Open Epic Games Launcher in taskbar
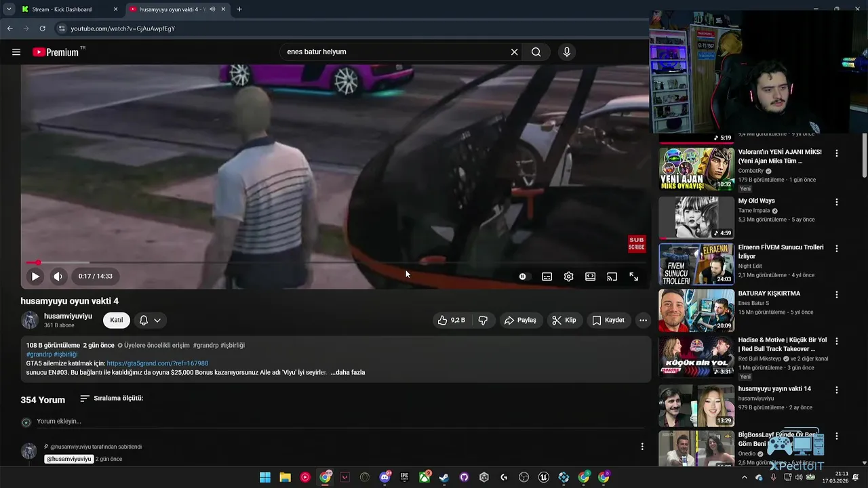Screen dimensions: 868x488 click(405, 477)
